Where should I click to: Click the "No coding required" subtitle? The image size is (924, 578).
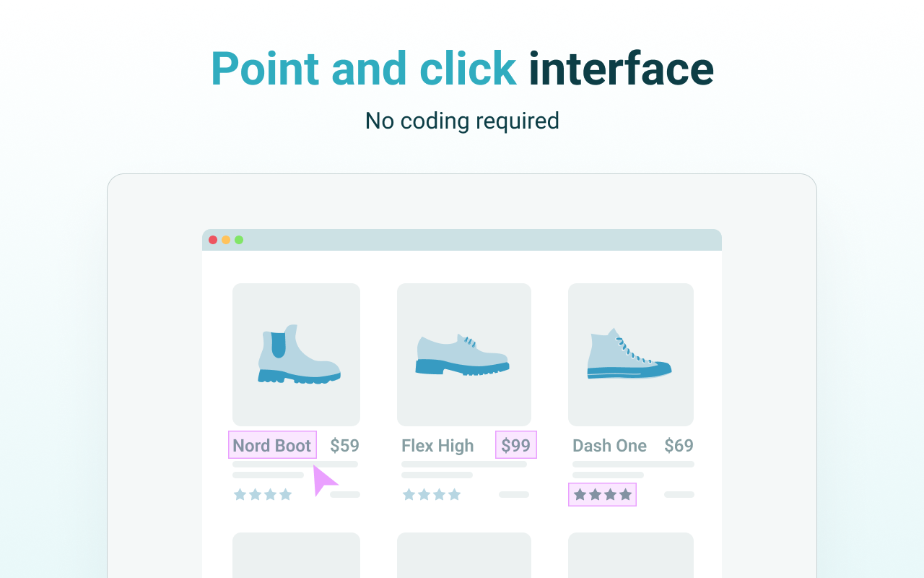coord(462,121)
